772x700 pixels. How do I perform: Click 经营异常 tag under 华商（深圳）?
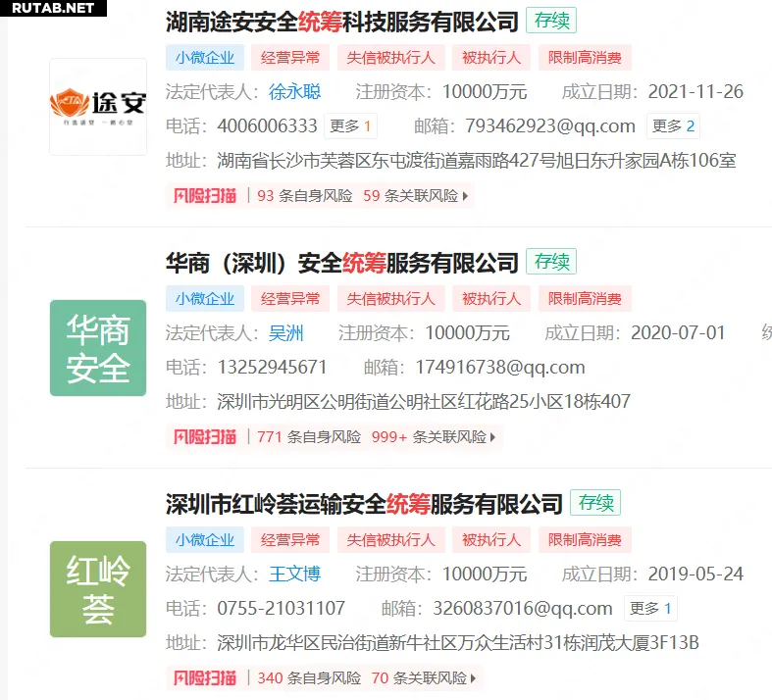(290, 299)
